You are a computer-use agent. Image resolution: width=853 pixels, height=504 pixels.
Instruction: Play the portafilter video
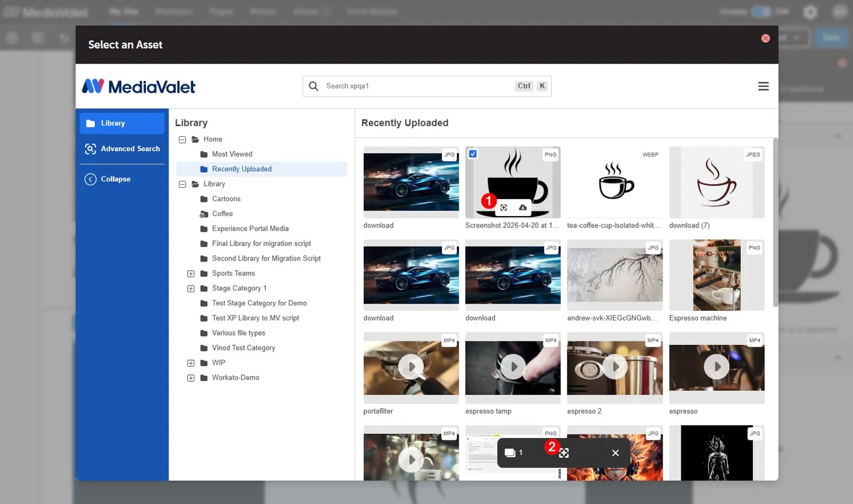[411, 367]
